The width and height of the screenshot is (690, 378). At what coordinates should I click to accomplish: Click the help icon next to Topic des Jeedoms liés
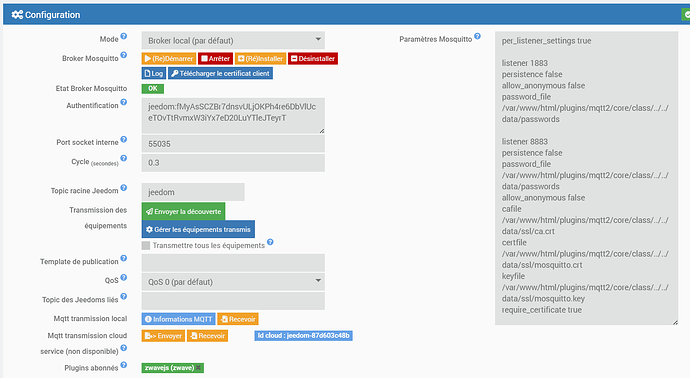[124, 296]
